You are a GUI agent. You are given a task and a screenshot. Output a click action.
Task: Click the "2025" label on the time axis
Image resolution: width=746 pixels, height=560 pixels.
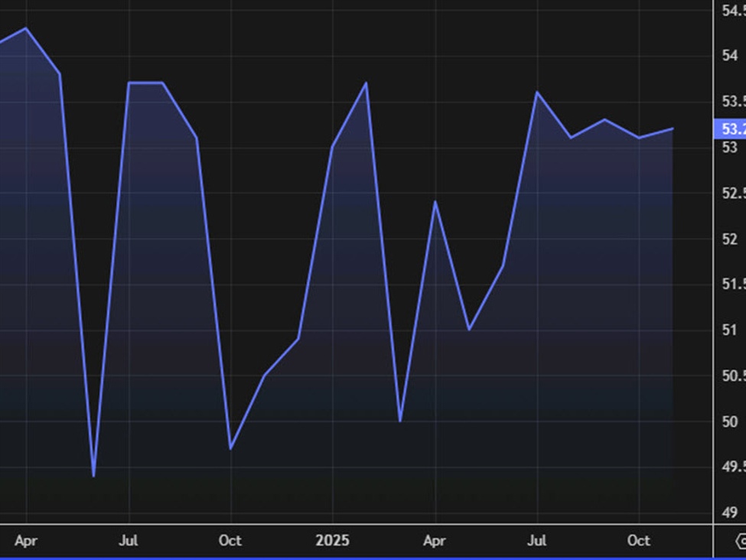[332, 541]
